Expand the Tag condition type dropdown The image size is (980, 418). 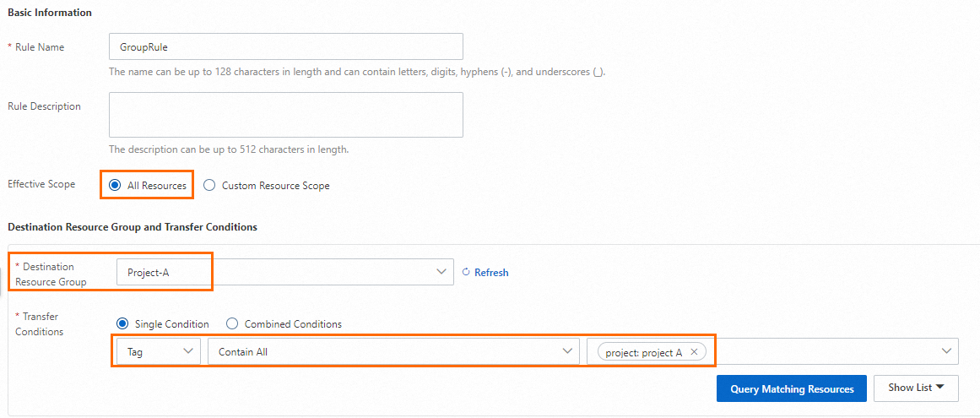(158, 352)
